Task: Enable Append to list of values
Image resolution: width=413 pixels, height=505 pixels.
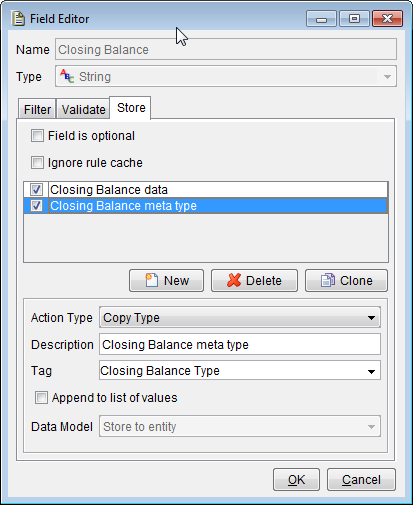Action: pyautogui.click(x=41, y=398)
